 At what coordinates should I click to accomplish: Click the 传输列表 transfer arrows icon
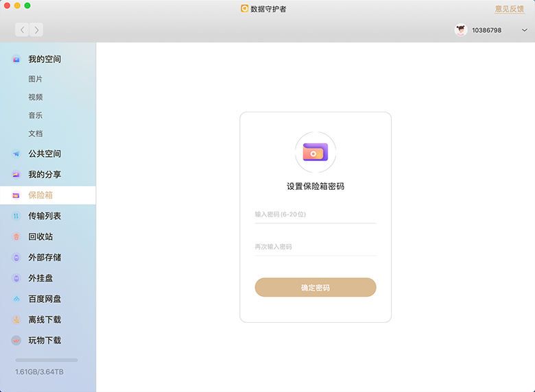tap(16, 216)
